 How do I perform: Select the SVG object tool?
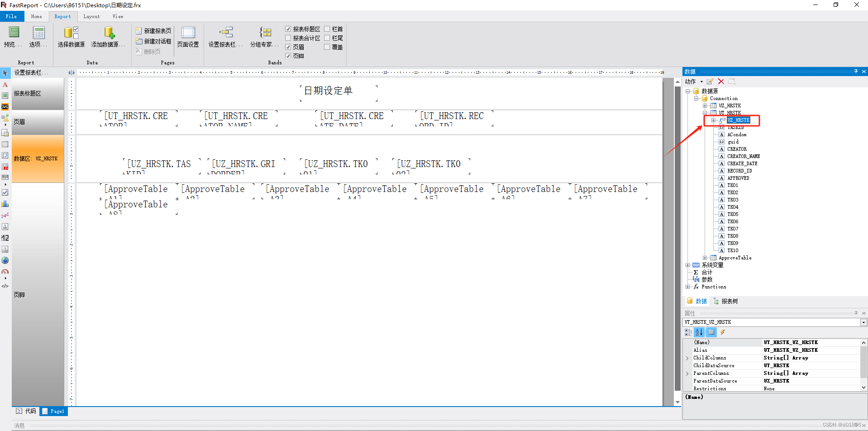point(5,107)
